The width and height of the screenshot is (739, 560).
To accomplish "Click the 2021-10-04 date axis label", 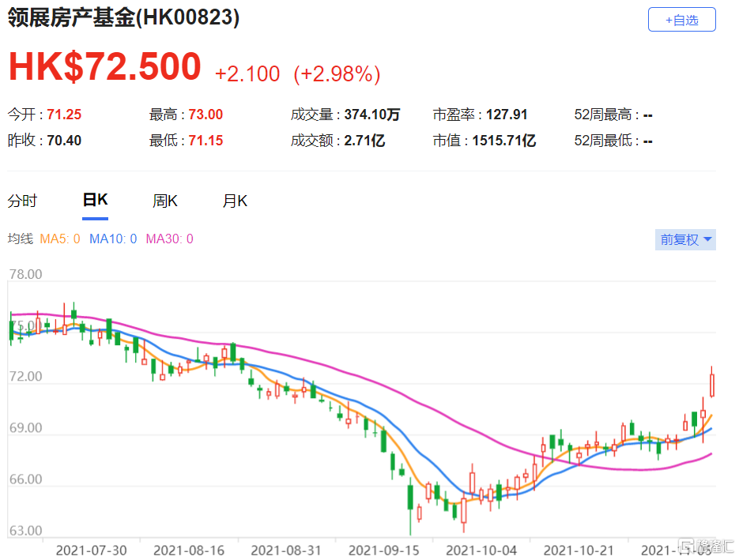I will coord(481,550).
